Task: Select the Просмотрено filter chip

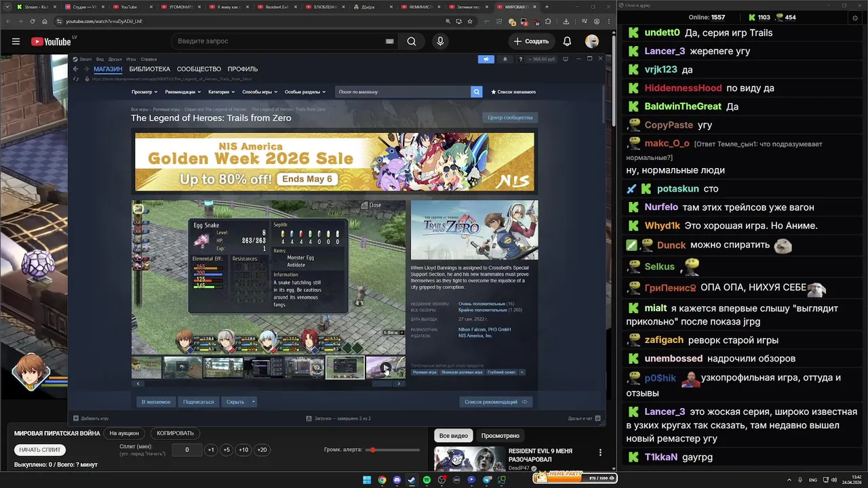Action: (500, 436)
